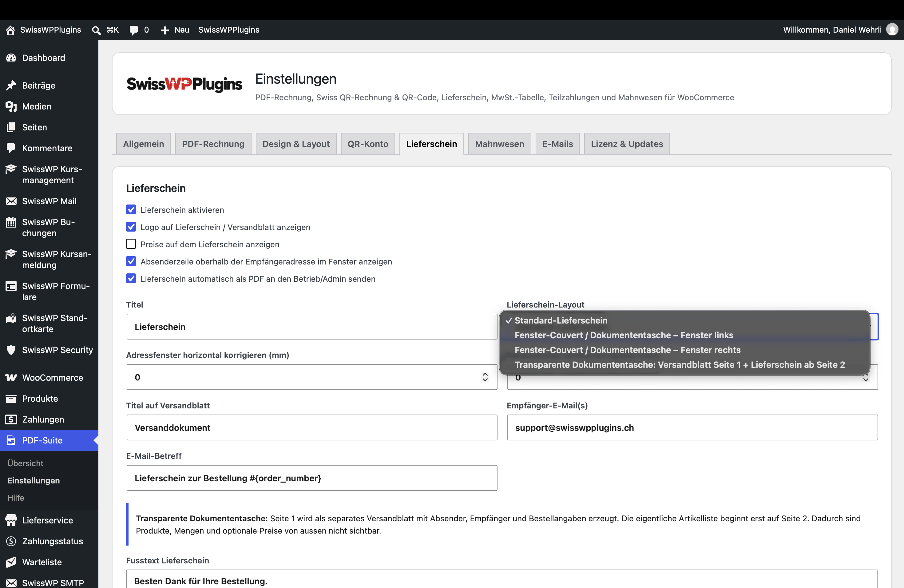Click the Zahlungsstatus coin icon

11,541
